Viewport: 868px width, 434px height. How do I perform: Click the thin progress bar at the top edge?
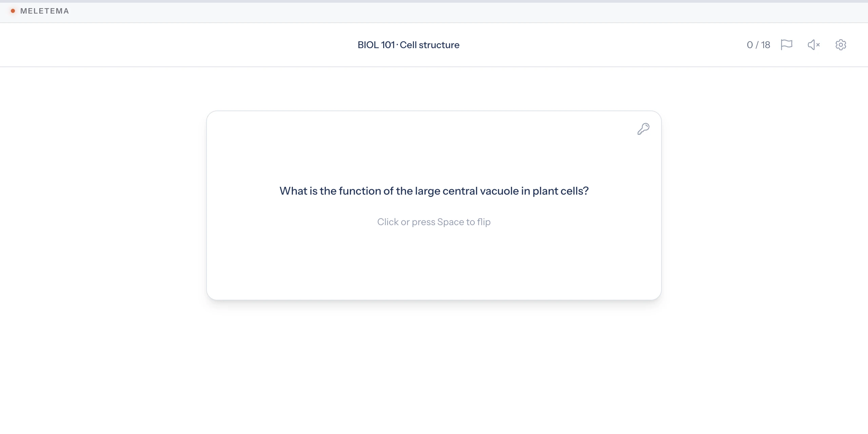tap(434, 1)
